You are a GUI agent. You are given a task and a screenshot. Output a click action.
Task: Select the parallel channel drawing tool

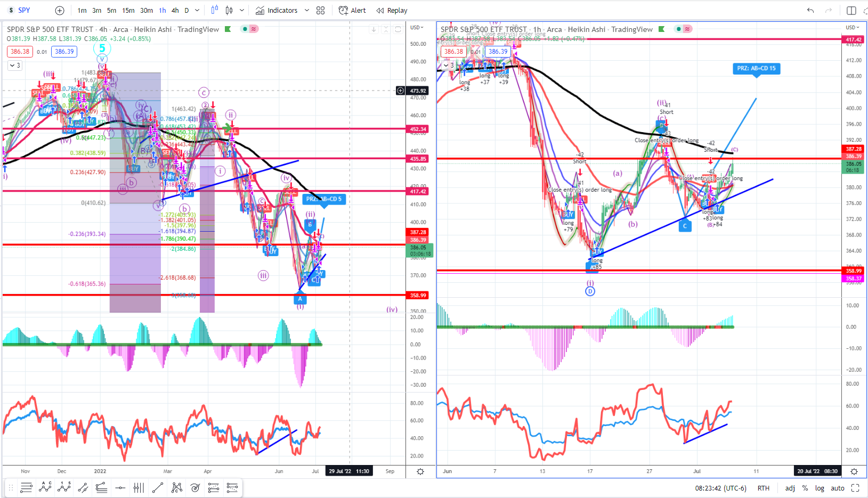[x=83, y=487]
